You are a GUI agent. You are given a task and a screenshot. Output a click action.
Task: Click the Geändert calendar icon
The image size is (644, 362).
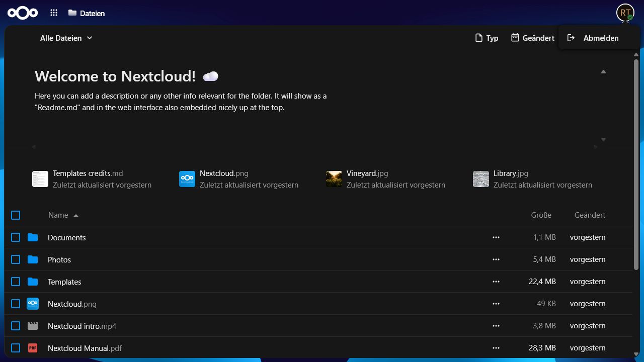click(515, 38)
